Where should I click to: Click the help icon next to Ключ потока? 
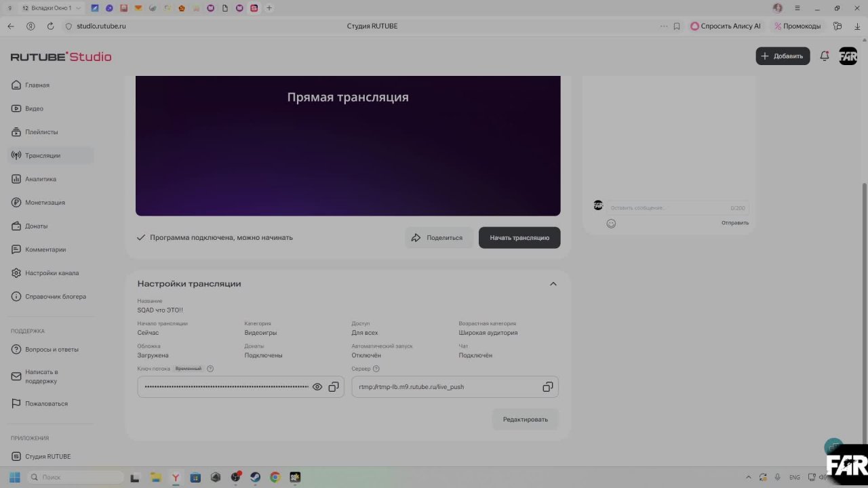click(210, 369)
